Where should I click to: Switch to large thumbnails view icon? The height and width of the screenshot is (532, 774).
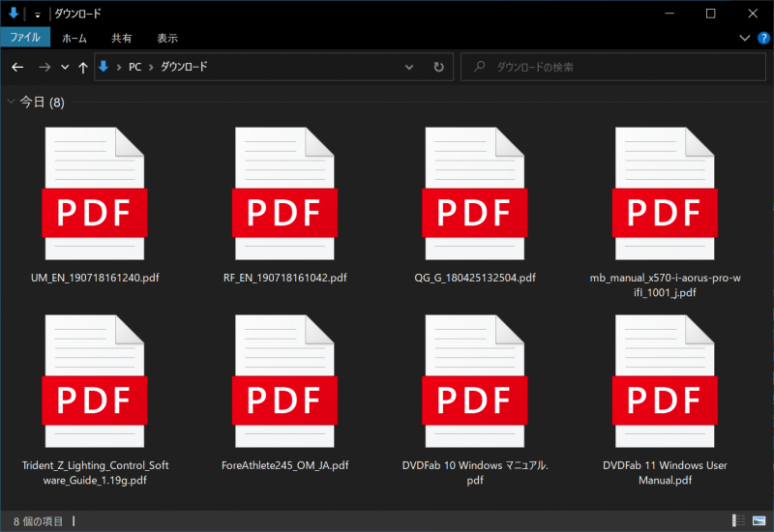click(x=759, y=520)
